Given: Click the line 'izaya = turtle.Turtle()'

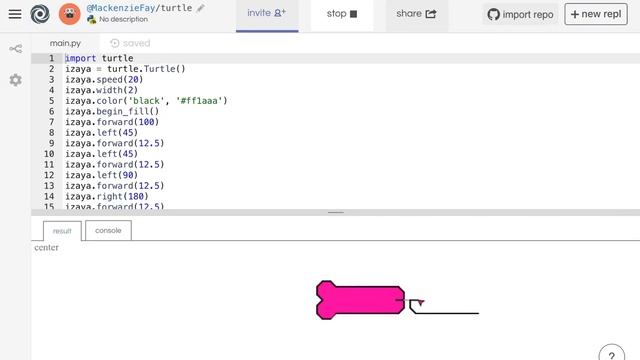Looking at the screenshot, I should 125,69.
